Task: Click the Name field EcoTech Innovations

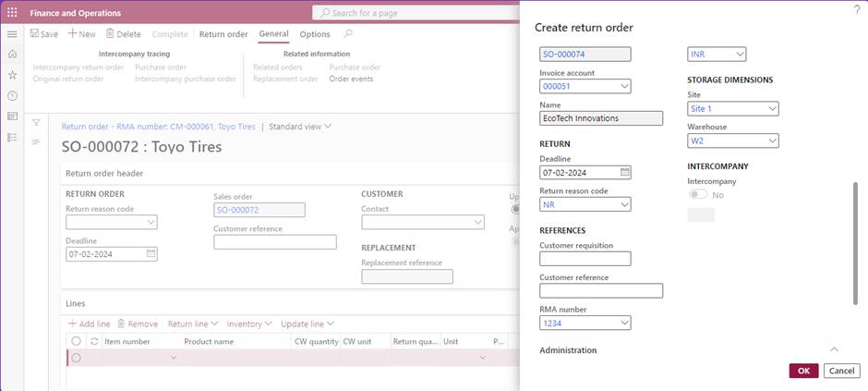Action: point(601,118)
